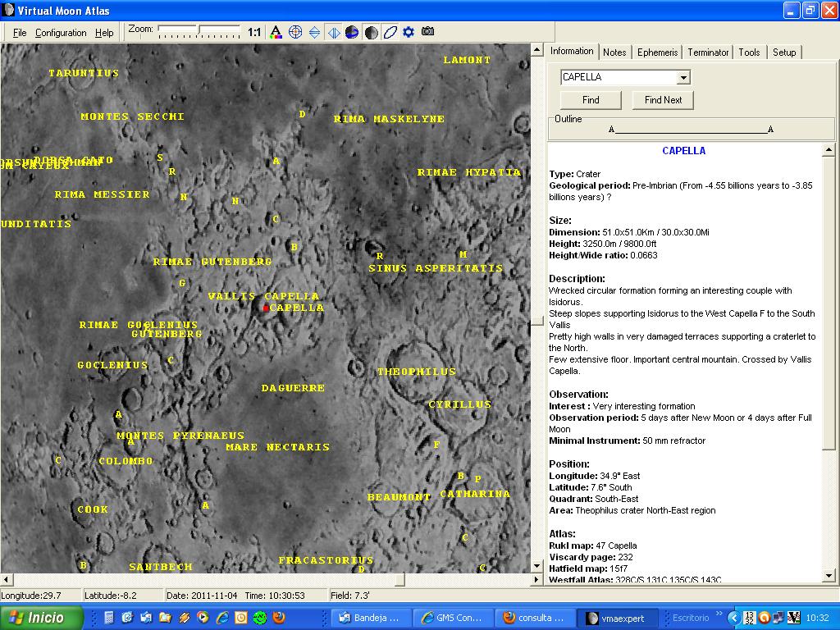
Task: Toggle the moon phase display icon
Action: tap(372, 32)
